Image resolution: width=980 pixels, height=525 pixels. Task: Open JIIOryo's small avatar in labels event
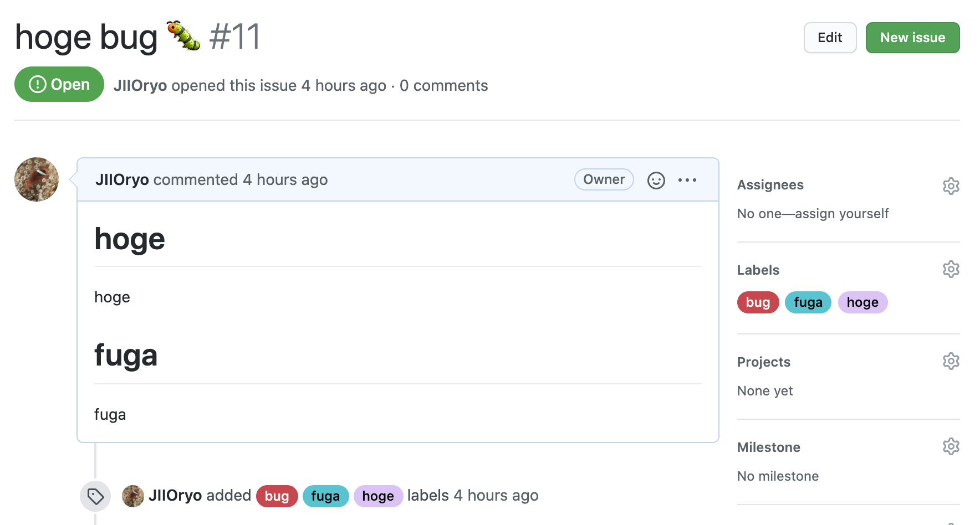tap(133, 496)
